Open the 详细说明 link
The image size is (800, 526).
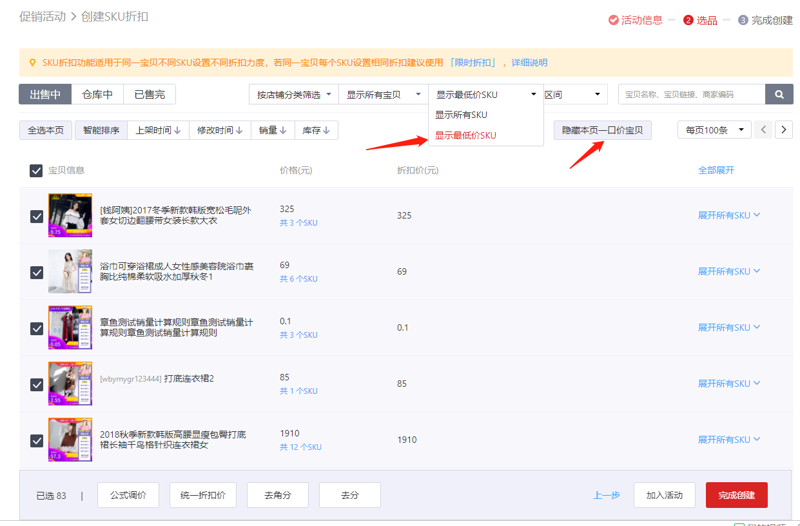pos(529,62)
